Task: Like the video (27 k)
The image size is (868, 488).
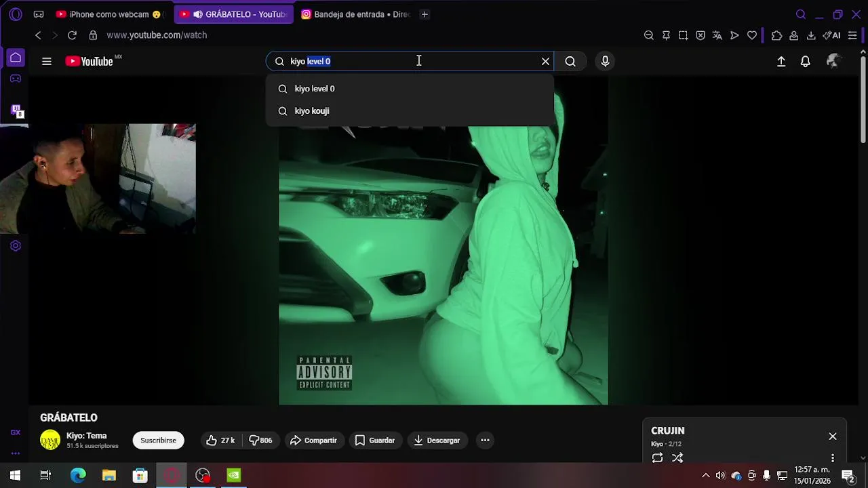Action: point(220,441)
